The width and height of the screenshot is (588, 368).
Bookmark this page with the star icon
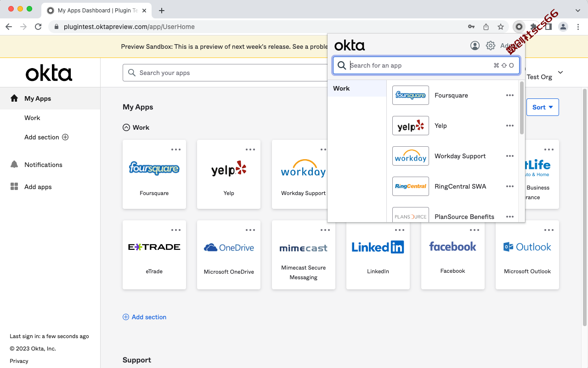(501, 27)
